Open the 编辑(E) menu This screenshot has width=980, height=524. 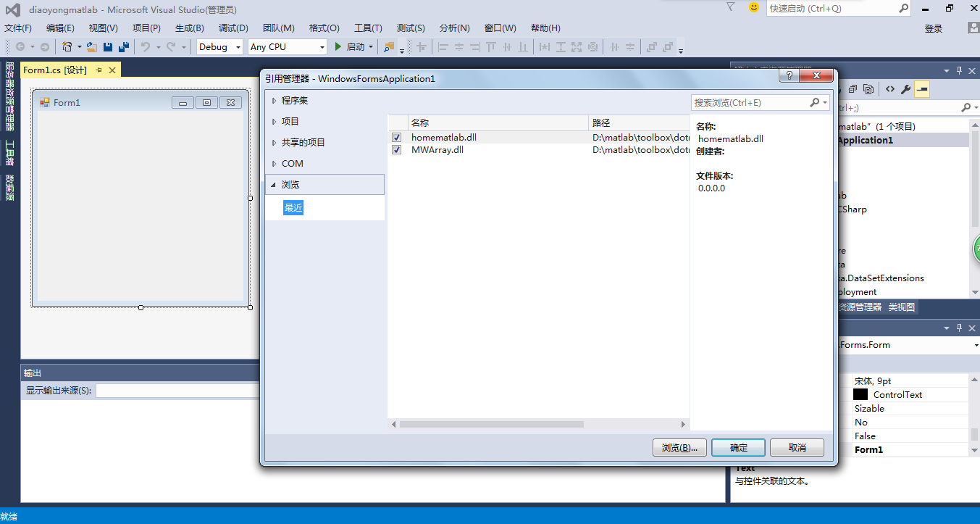coord(60,28)
